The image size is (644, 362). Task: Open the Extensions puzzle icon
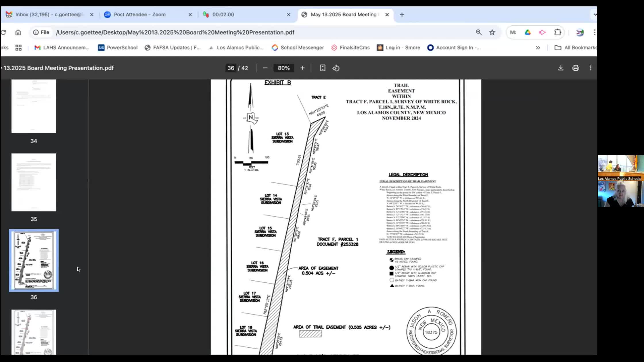558,32
